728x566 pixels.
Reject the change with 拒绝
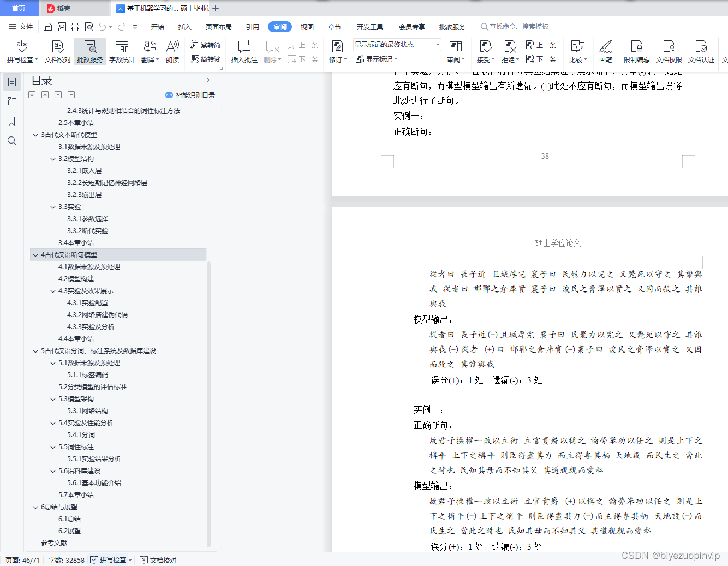(x=510, y=52)
